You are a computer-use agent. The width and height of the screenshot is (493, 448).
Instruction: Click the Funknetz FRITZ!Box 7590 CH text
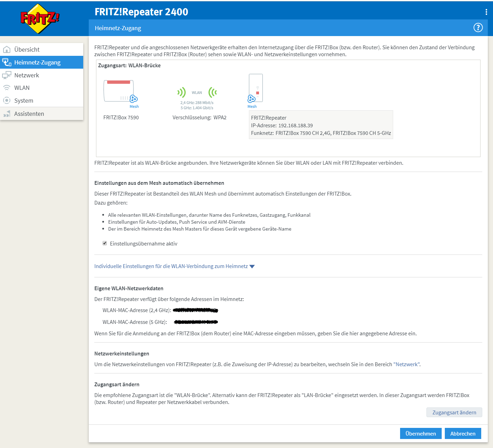click(321, 133)
